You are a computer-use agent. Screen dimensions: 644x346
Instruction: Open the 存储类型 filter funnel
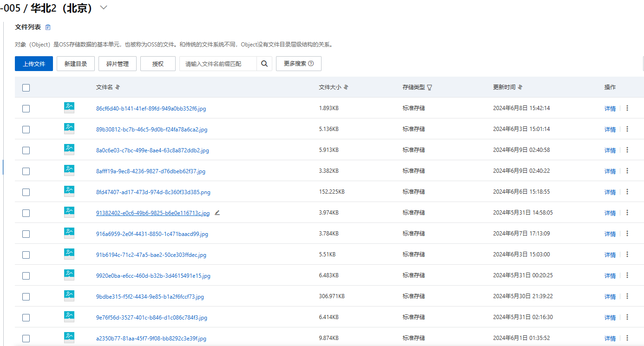pyautogui.click(x=429, y=87)
